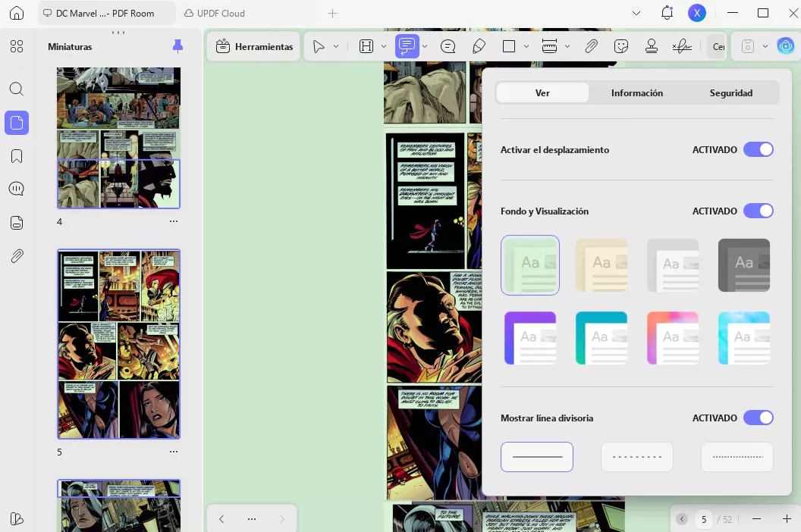Viewport: 801px width, 532px height.
Task: Choose the dark gray background theme
Action: tap(743, 264)
